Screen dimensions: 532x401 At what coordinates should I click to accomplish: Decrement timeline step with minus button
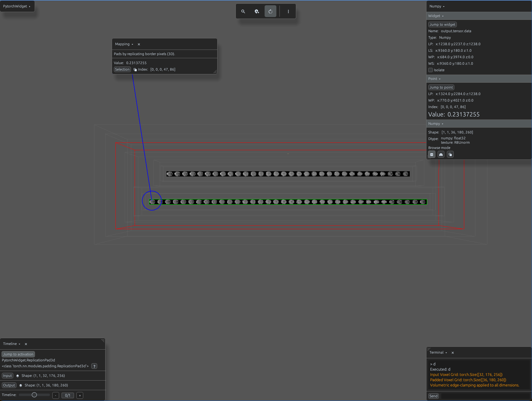56,395
